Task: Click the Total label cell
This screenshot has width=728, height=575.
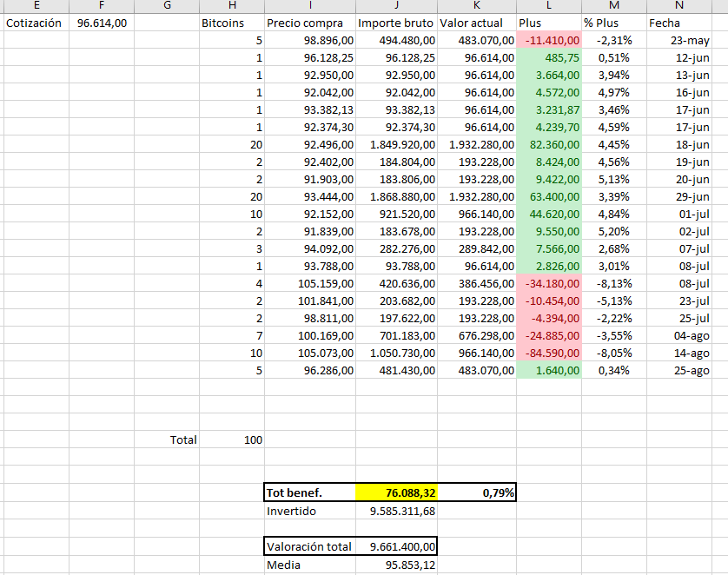Action: [167, 440]
